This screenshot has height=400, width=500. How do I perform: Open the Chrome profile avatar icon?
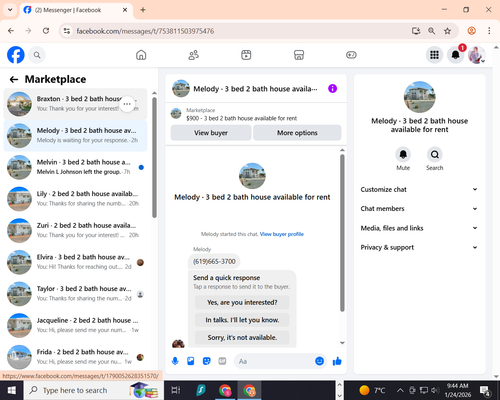(472, 31)
